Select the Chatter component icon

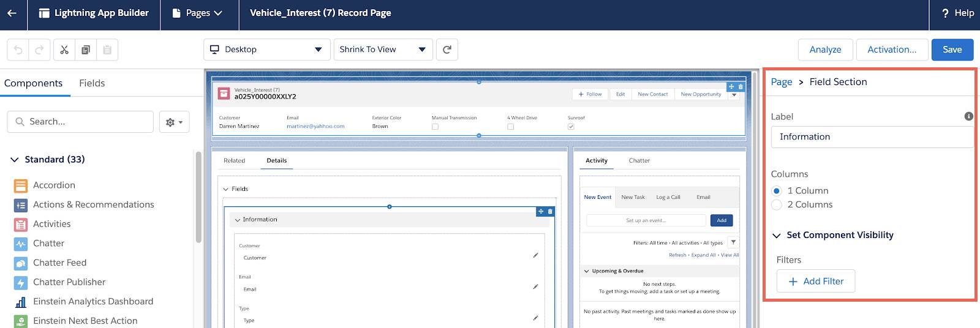click(21, 244)
